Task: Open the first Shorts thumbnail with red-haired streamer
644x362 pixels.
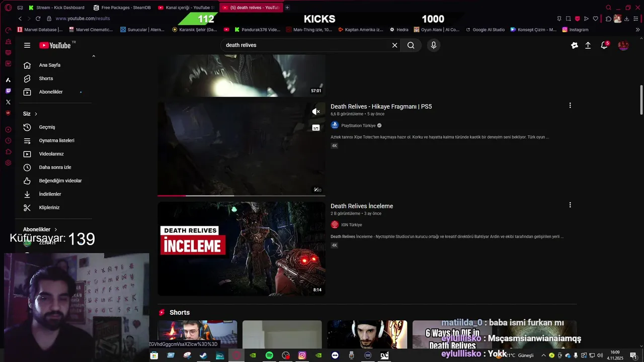Action: 197,334
